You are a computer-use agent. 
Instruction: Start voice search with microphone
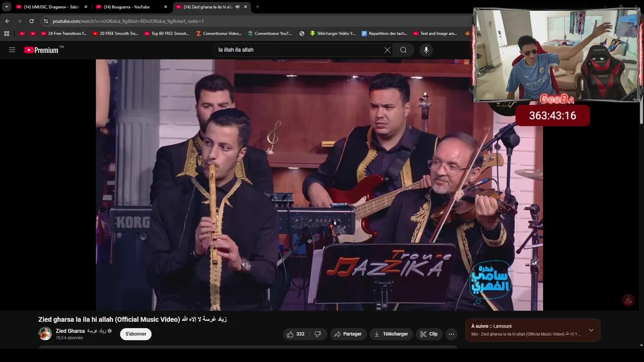(426, 50)
